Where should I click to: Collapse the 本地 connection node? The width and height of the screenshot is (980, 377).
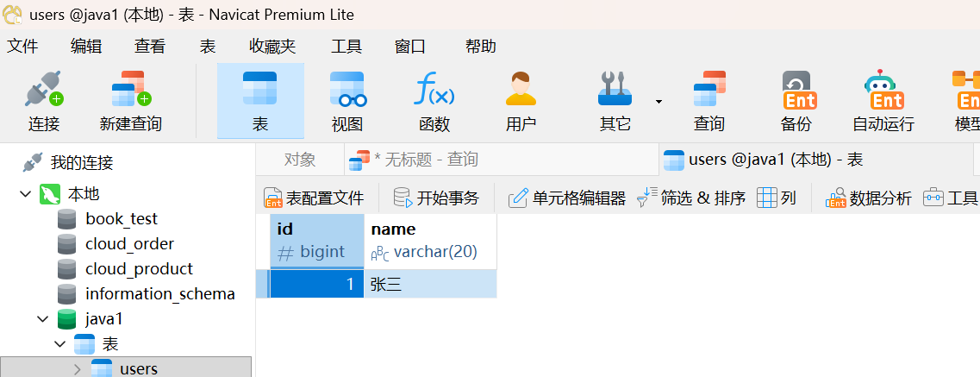(26, 194)
